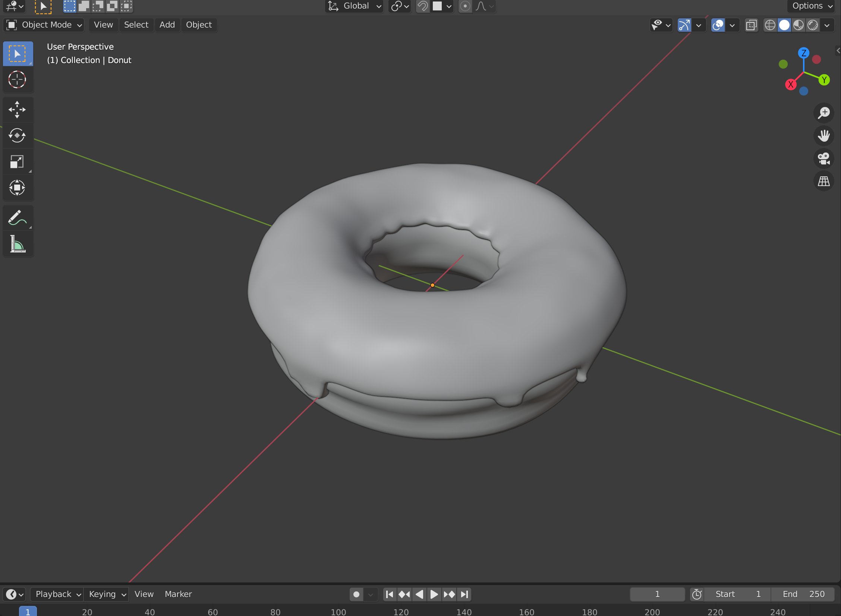The image size is (841, 616).
Task: Open Global transform orientation dropdown
Action: pyautogui.click(x=355, y=6)
